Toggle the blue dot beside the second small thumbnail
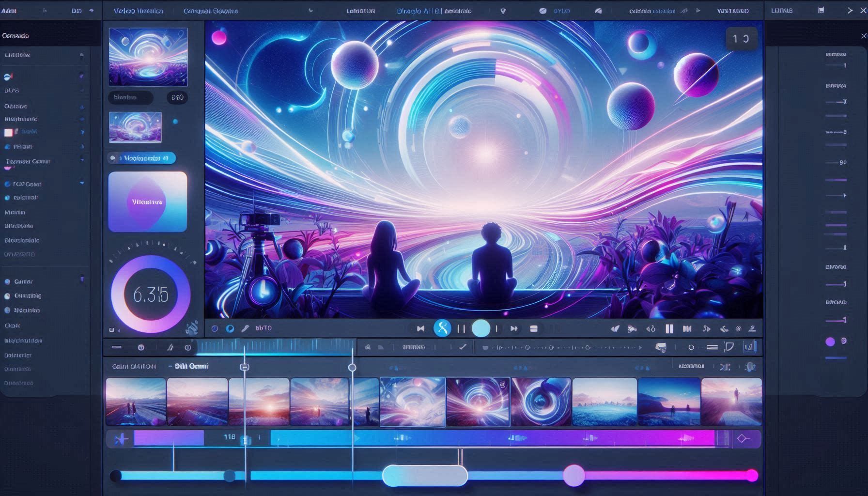This screenshot has width=868, height=496. point(175,122)
